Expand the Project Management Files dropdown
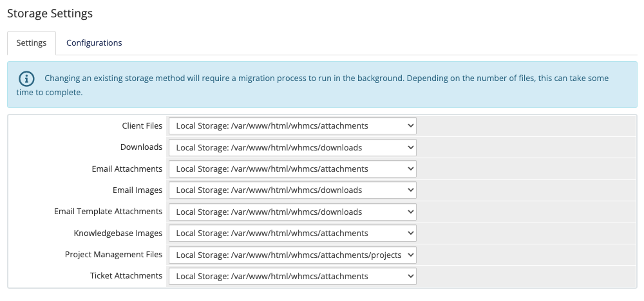644x301 pixels. [x=292, y=255]
